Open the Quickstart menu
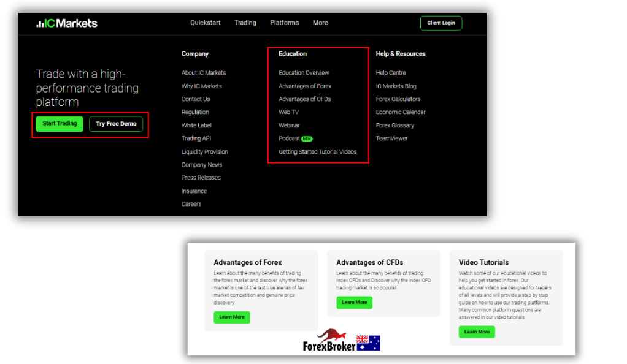 tap(205, 23)
